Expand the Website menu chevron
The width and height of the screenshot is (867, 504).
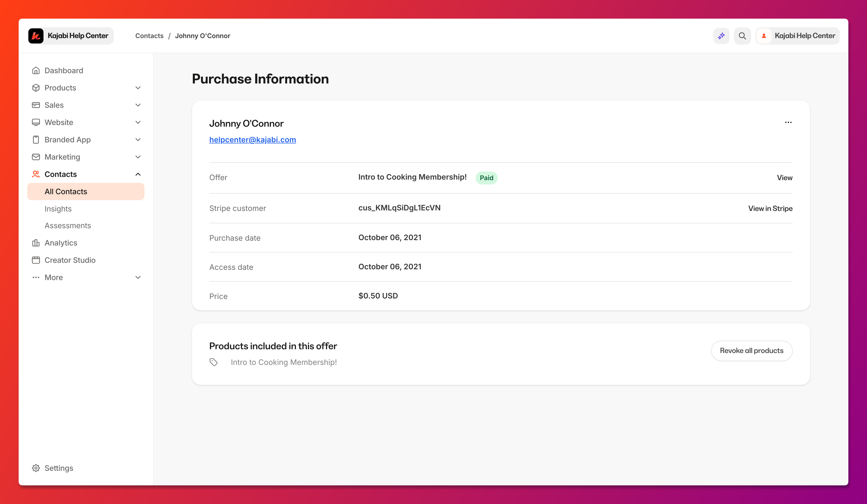point(138,122)
